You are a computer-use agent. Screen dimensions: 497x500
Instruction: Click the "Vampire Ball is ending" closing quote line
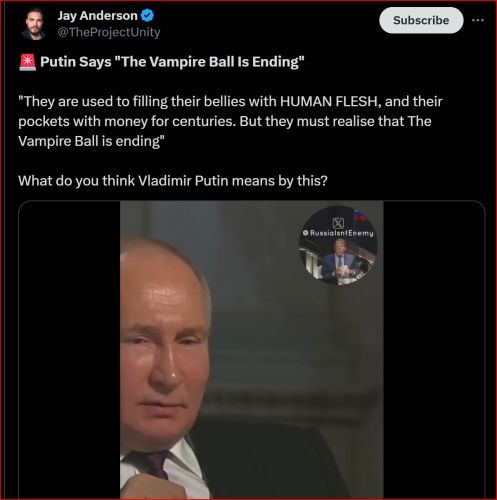click(x=91, y=141)
